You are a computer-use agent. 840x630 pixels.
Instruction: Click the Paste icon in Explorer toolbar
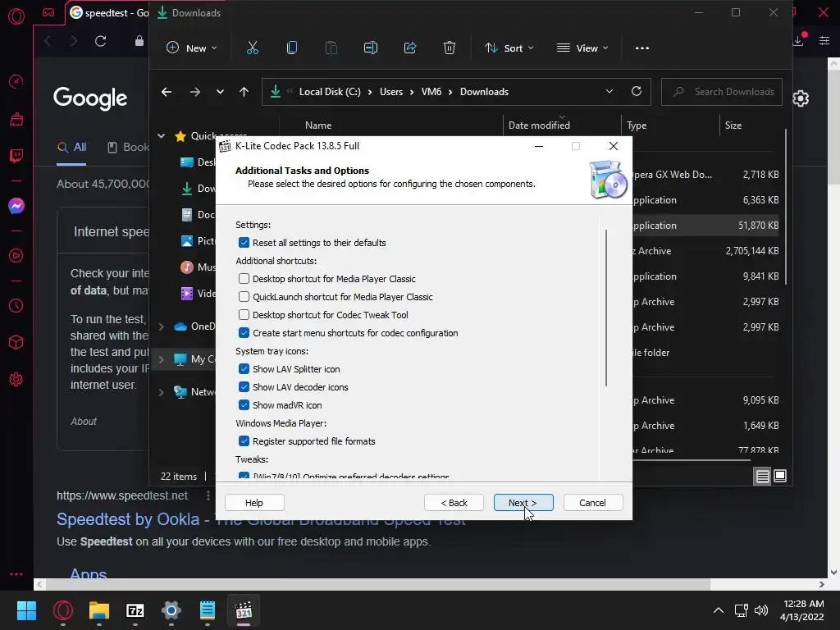click(x=331, y=48)
